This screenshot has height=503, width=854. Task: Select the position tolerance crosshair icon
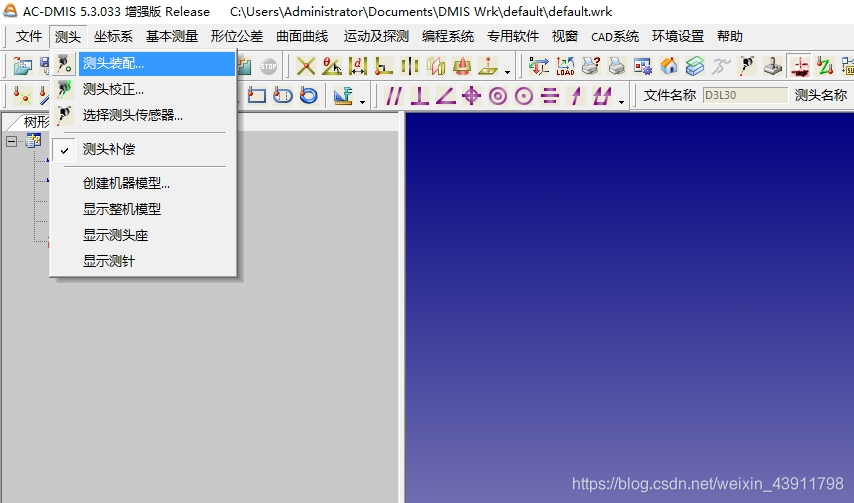coord(471,96)
